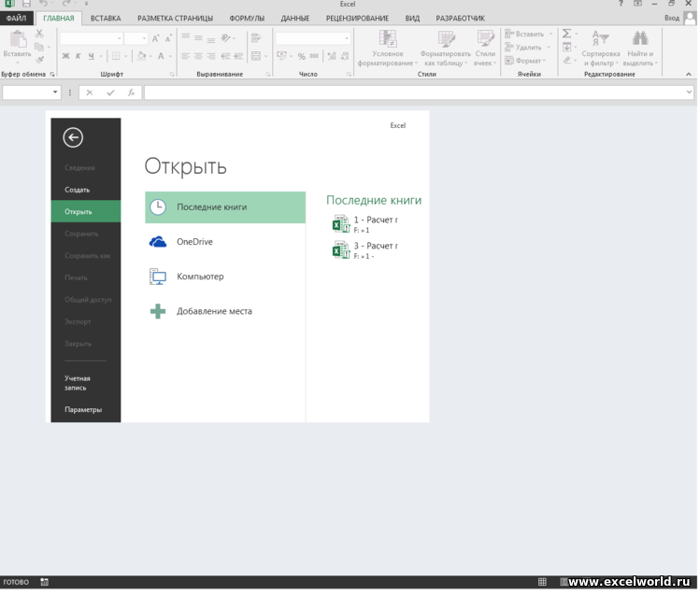Viewport: 700px width, 596px height.
Task: Switch to the ФОРМУЛЫ tab
Action: click(x=247, y=19)
